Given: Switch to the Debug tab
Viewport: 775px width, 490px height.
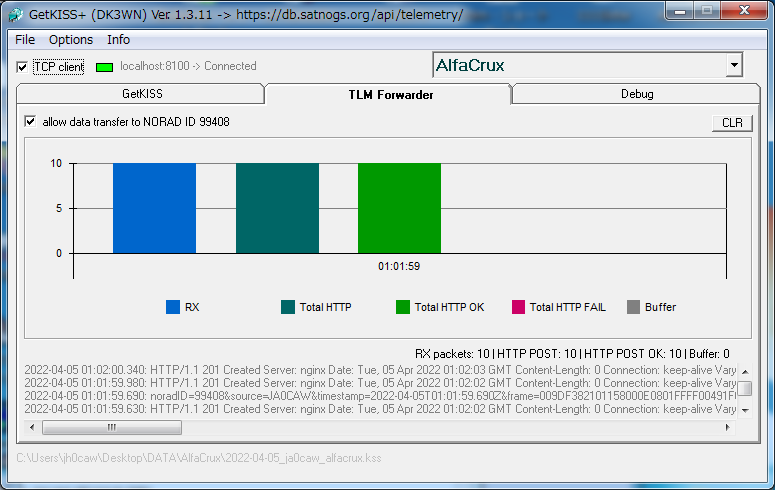Looking at the screenshot, I should (x=637, y=94).
